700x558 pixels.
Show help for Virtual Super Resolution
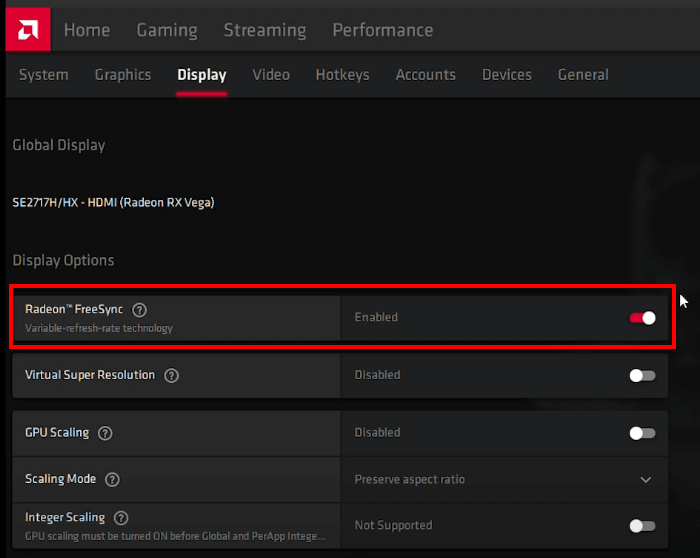171,375
